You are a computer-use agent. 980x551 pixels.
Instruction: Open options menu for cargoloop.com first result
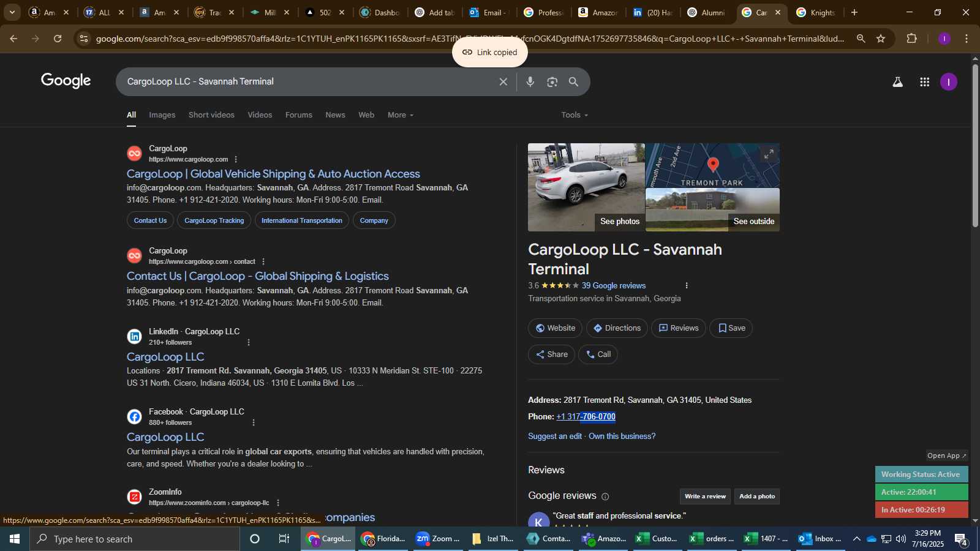coord(236,159)
